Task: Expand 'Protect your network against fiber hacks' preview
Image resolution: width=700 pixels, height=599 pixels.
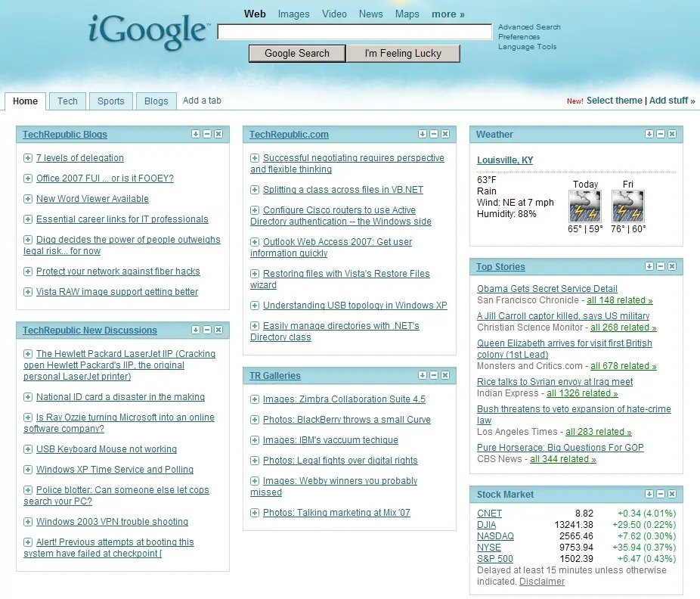Action: (x=28, y=272)
